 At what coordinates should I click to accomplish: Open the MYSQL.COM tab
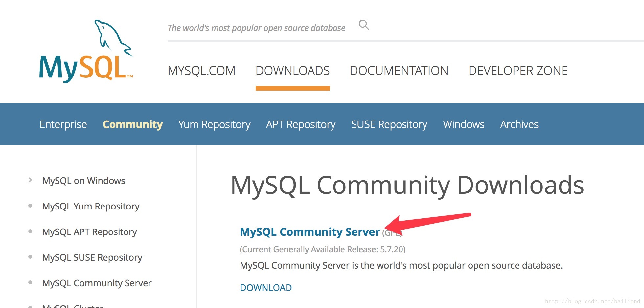click(201, 71)
